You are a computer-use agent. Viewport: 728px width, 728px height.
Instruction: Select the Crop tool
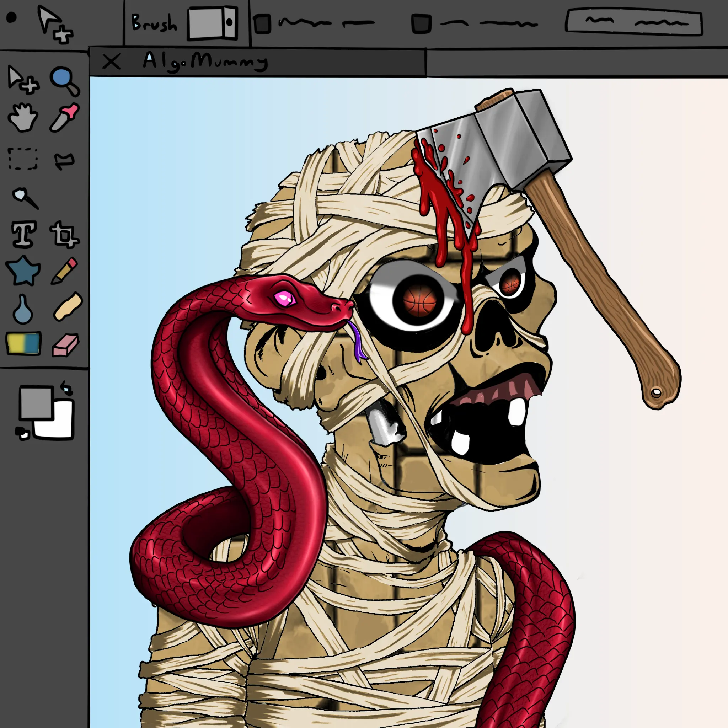pyautogui.click(x=64, y=235)
